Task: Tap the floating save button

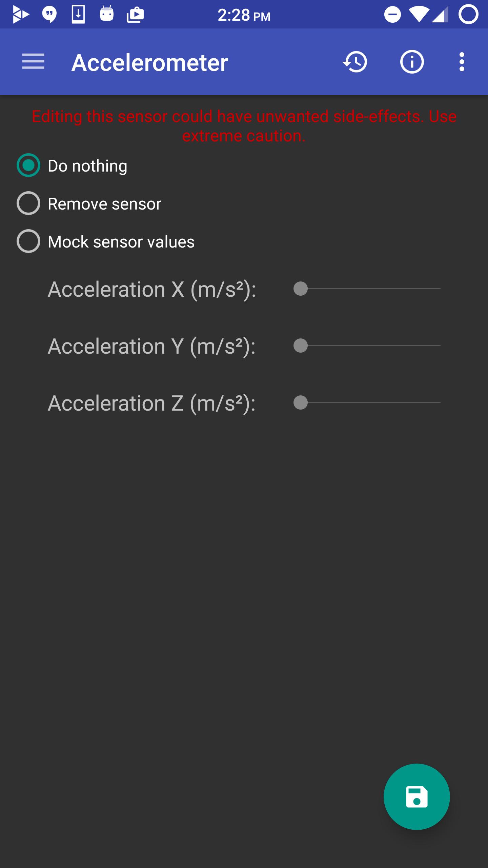Action: [x=416, y=796]
